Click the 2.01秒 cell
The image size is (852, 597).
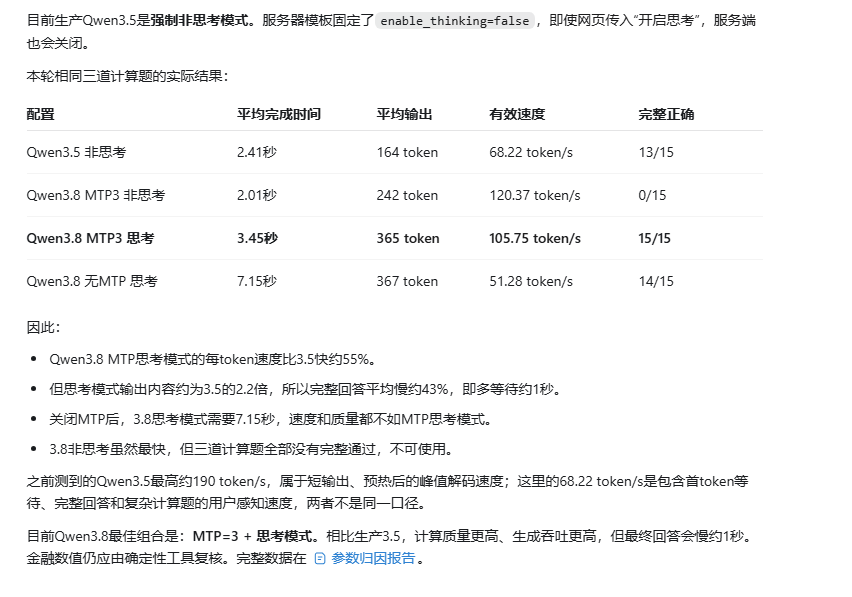pyautogui.click(x=256, y=195)
